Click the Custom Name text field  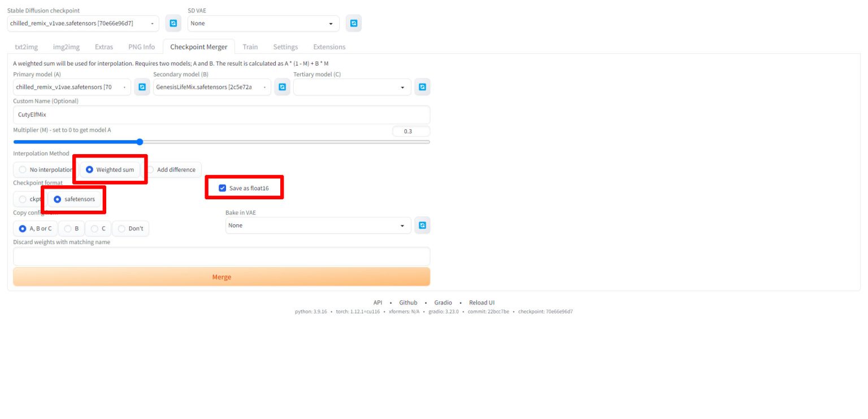pyautogui.click(x=222, y=115)
